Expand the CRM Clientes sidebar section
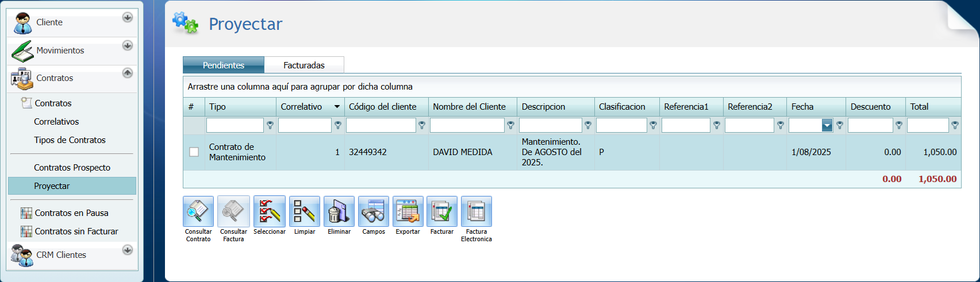The height and width of the screenshot is (282, 980). click(128, 250)
